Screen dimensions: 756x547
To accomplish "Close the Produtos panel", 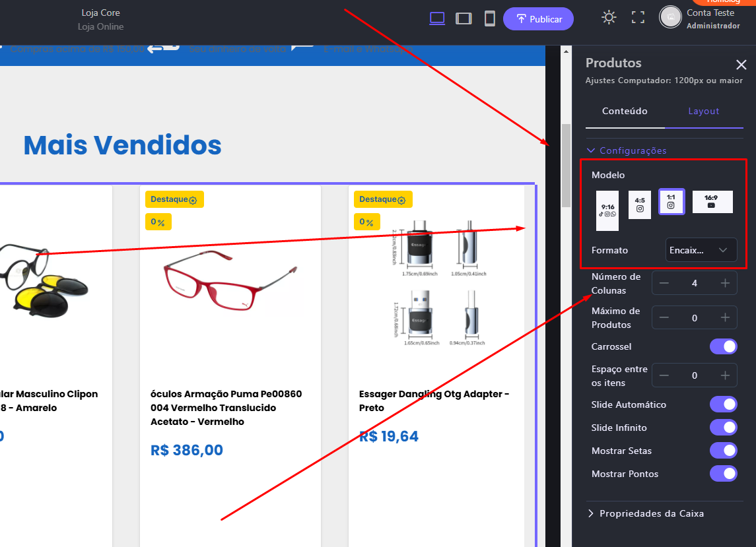I will tap(741, 65).
